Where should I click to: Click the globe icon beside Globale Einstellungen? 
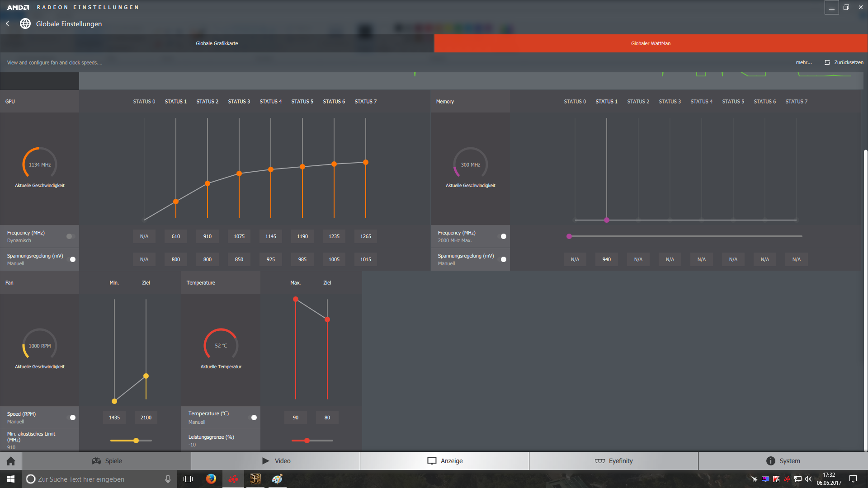pyautogui.click(x=25, y=23)
